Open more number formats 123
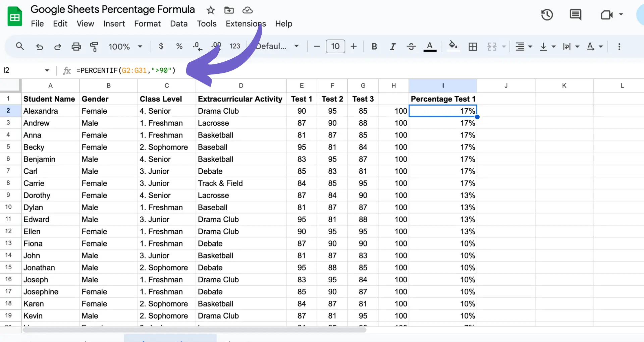This screenshot has width=644, height=342. tap(235, 46)
